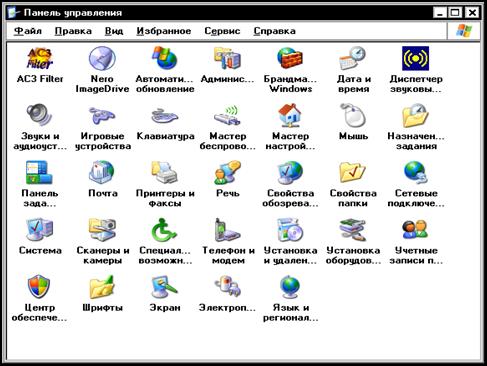This screenshot has height=366, width=487.
Task: Click the Система computer icon
Action: click(40, 230)
